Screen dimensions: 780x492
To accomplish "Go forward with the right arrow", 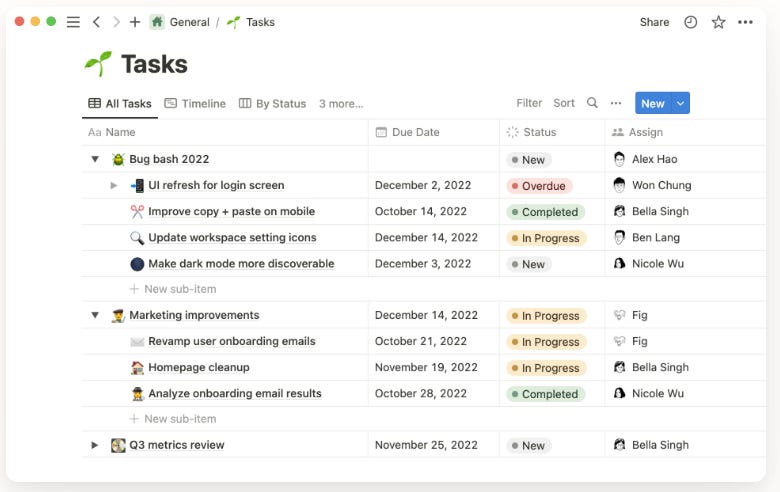I will coord(116,22).
